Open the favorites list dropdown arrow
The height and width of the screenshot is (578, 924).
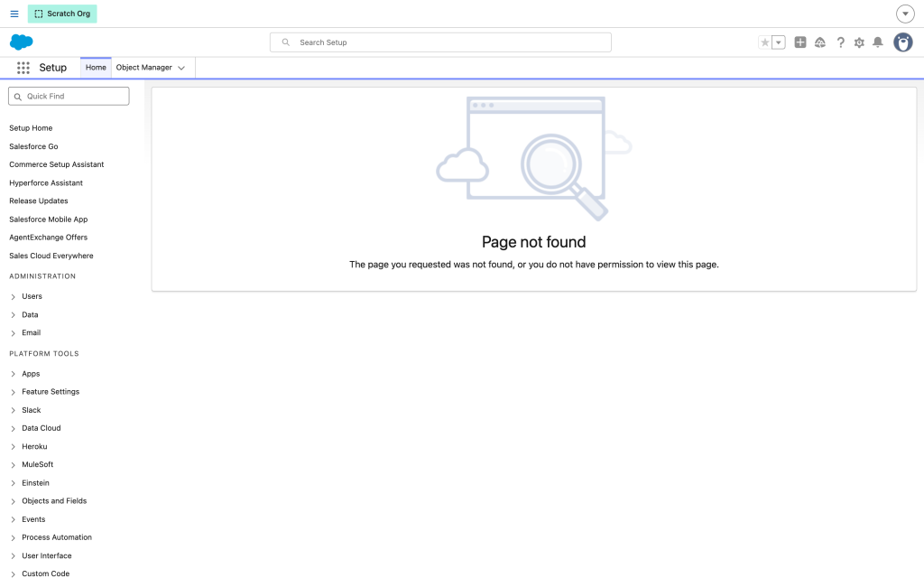point(779,42)
